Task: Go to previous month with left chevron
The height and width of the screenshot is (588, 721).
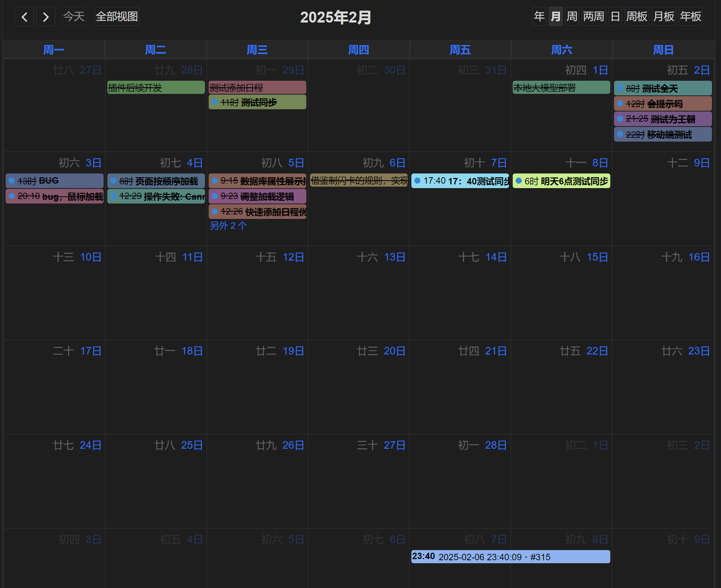Action: tap(24, 17)
